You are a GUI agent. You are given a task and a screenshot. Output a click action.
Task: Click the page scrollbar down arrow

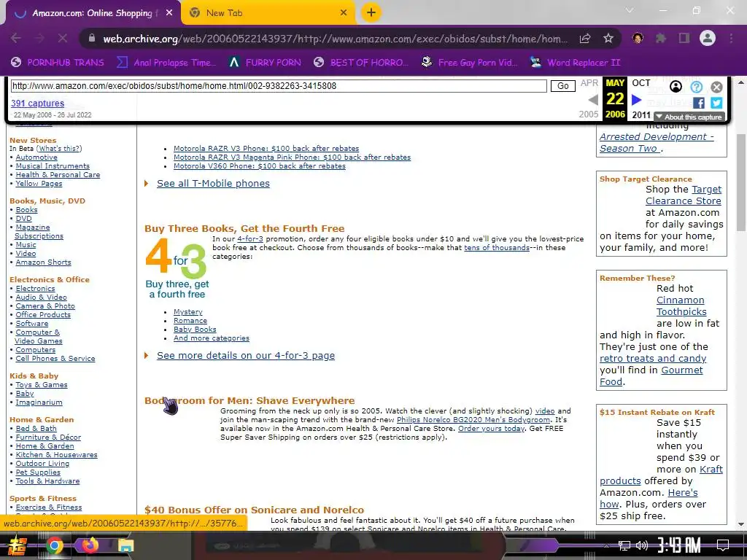click(x=741, y=525)
